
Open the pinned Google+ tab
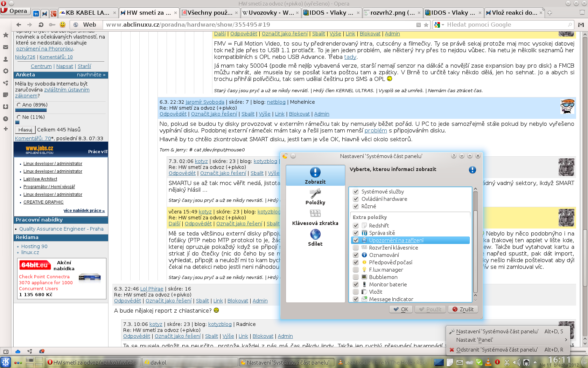click(x=54, y=14)
